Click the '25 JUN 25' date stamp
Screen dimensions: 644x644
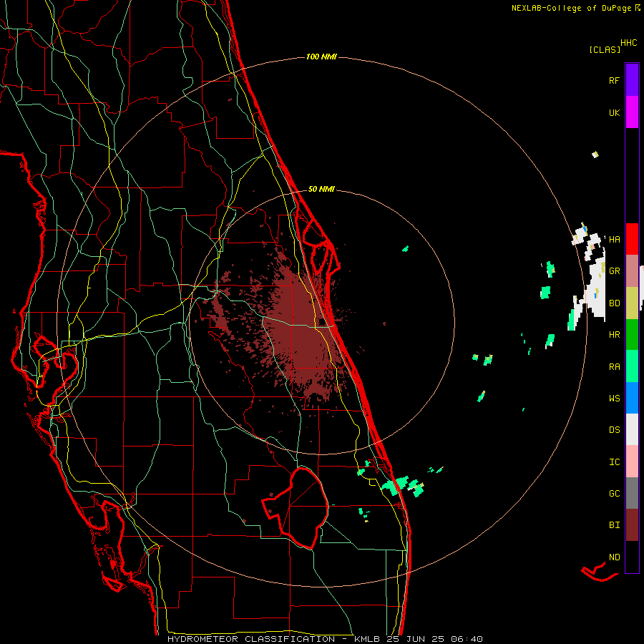[x=416, y=639]
